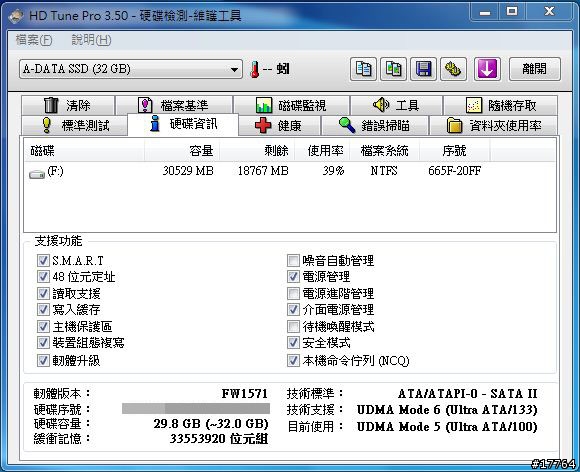Click the floppy disk save icon

tap(424, 69)
